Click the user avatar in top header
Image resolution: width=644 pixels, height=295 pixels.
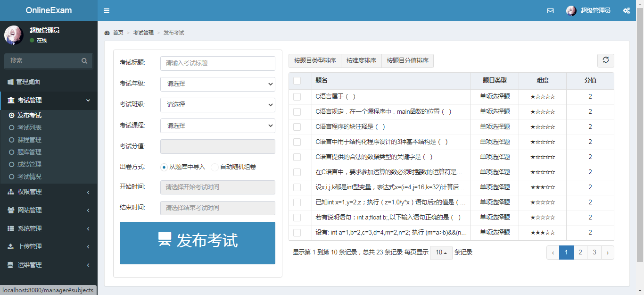point(571,10)
